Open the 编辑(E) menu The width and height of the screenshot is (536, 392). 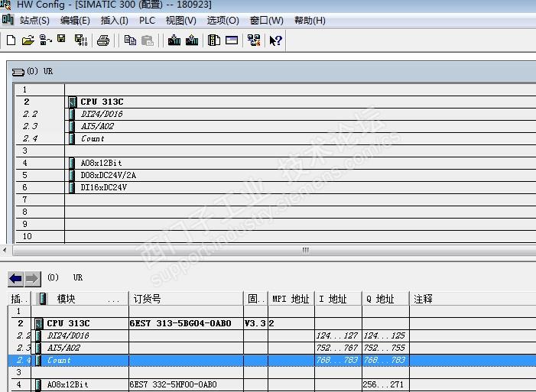pyautogui.click(x=75, y=21)
